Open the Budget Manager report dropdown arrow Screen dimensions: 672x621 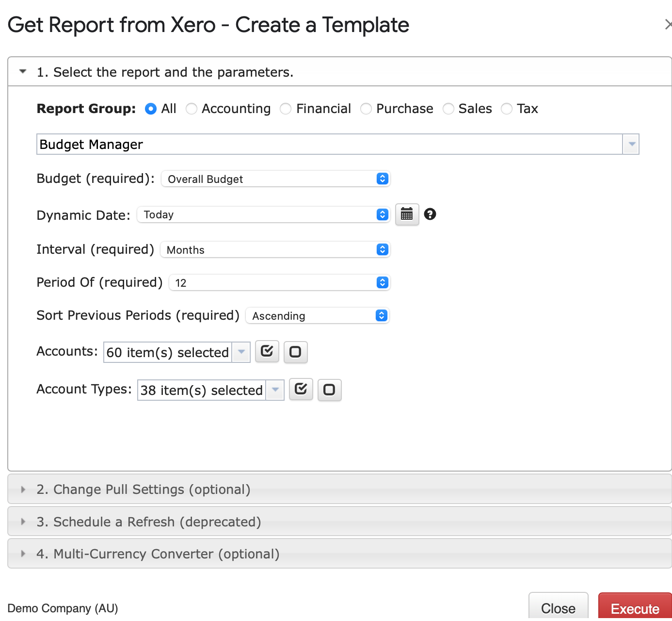[x=631, y=144]
